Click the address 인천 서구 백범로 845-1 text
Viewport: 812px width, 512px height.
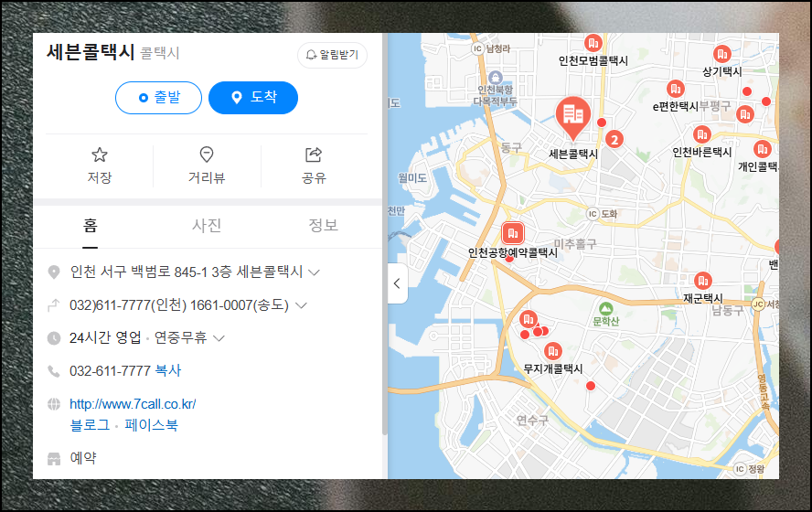click(187, 272)
